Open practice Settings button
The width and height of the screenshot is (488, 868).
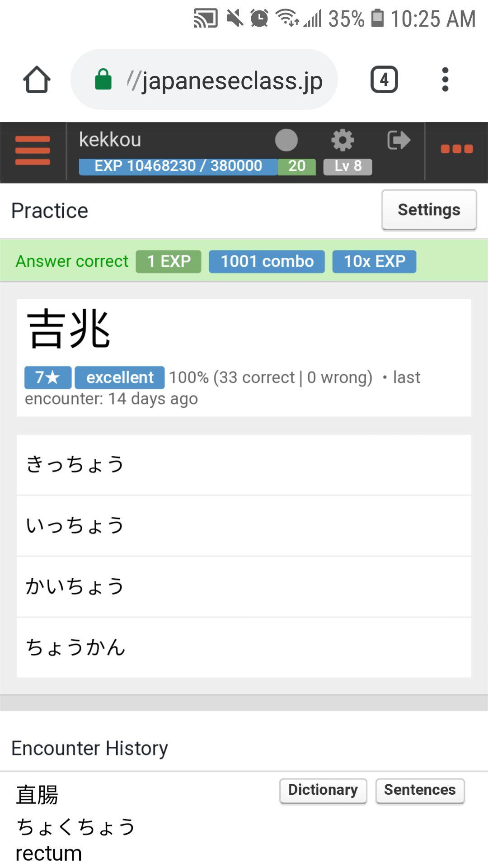[429, 210]
